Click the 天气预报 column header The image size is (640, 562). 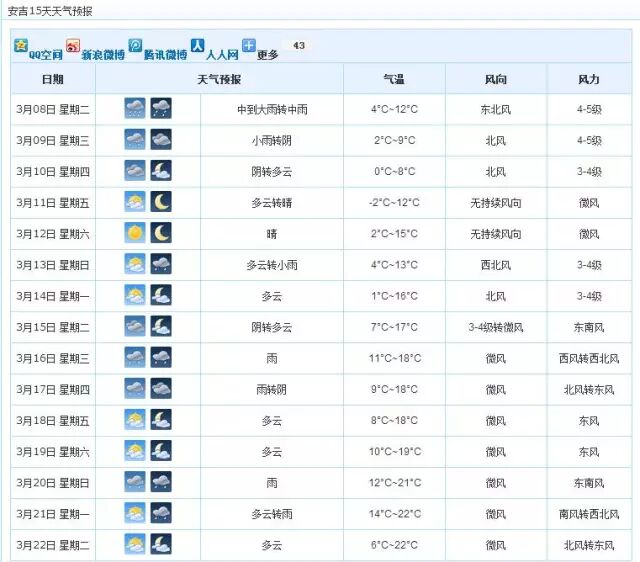tap(219, 79)
